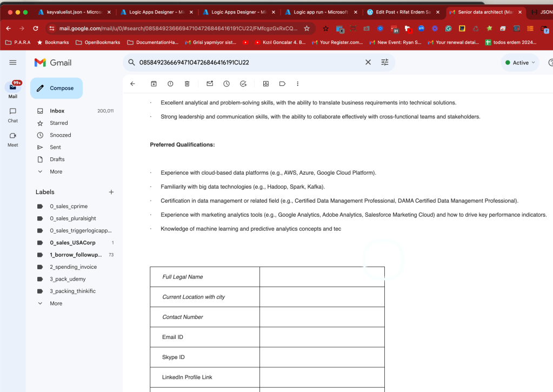This screenshot has height=392, width=553.
Task: Go forward in the browser
Action: 22,28
